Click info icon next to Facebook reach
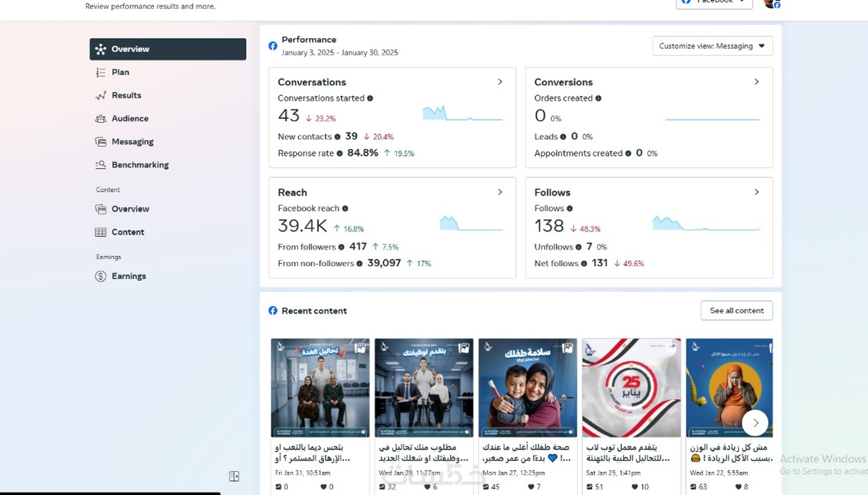The width and height of the screenshot is (868, 495). coord(345,208)
